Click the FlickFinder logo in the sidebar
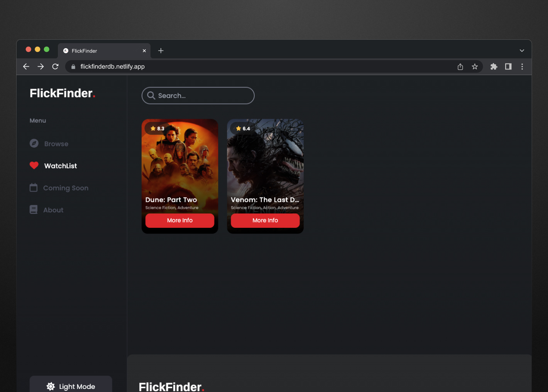 click(63, 93)
